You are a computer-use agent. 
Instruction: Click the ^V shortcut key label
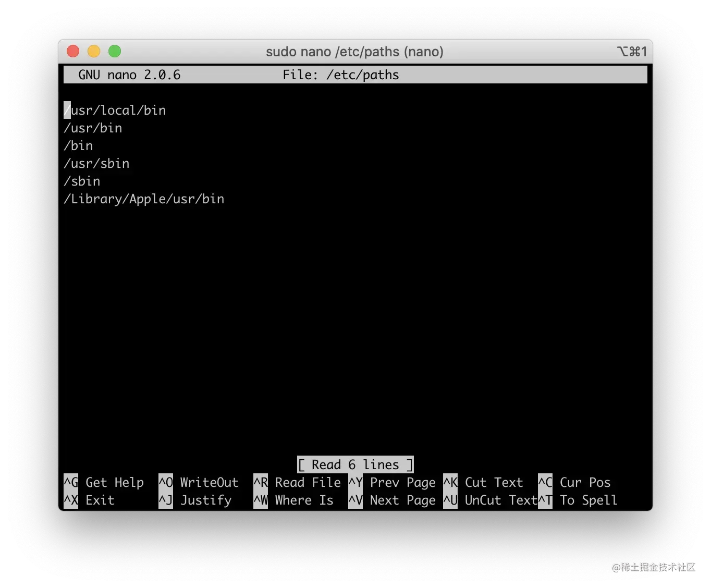point(355,500)
